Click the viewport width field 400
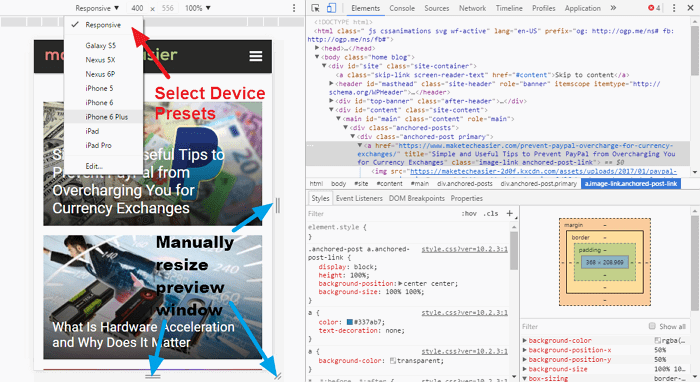This screenshot has height=382, width=700. 138,8
